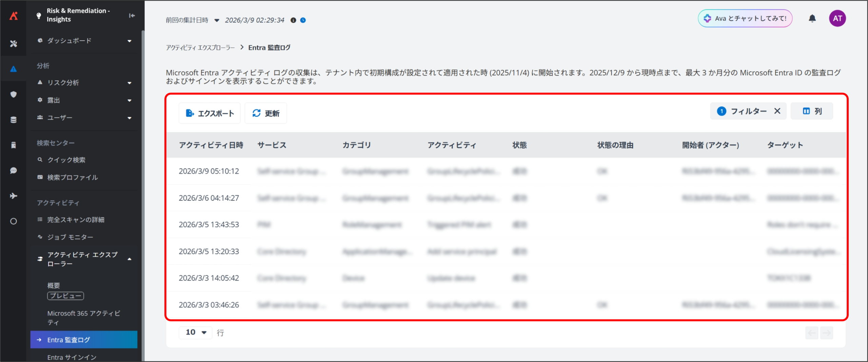Click the notification bell icon
868x362 pixels.
[812, 18]
